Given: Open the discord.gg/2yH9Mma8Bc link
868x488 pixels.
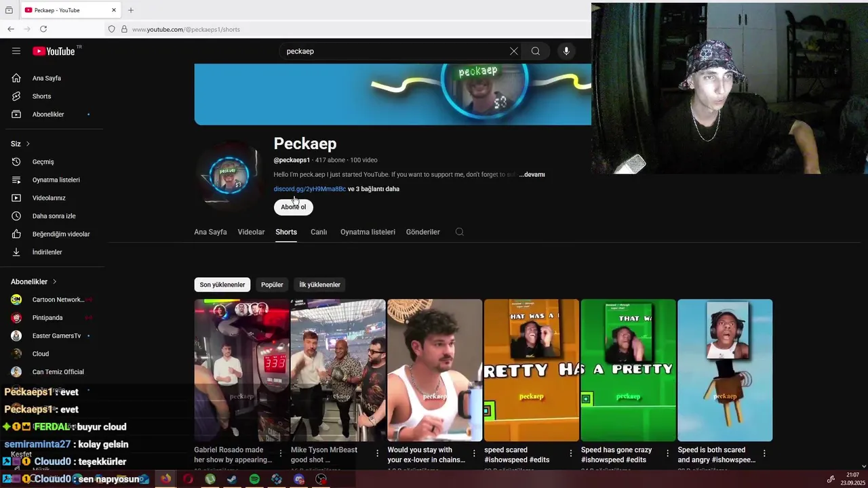Looking at the screenshot, I should click(x=310, y=189).
